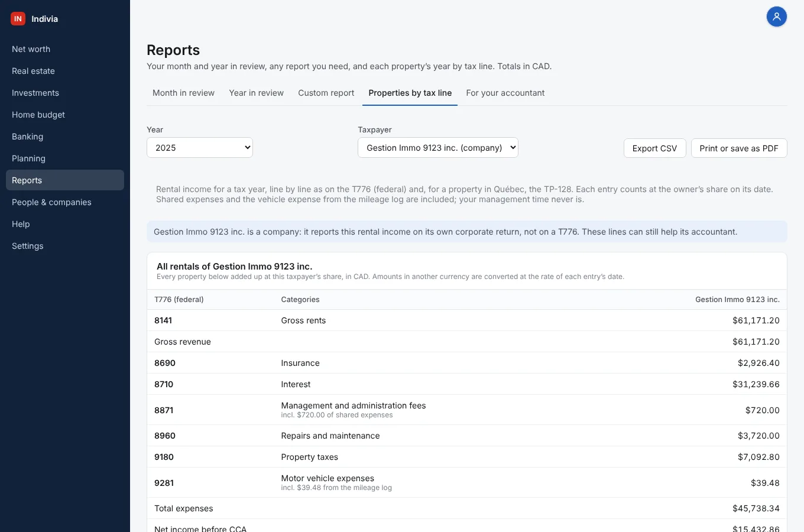
Task: Switch to the Year in review tab
Action: [x=257, y=93]
